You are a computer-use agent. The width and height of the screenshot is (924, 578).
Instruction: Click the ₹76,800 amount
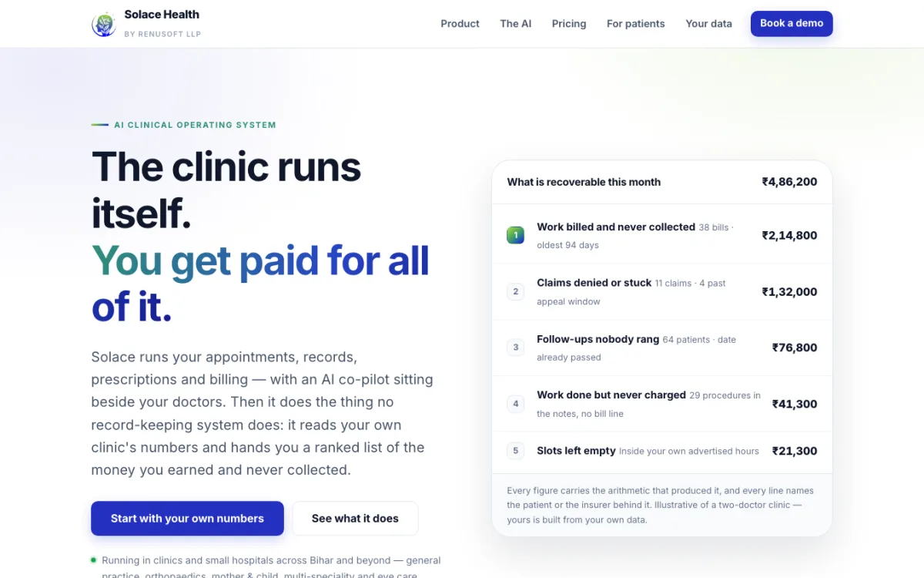tap(795, 348)
